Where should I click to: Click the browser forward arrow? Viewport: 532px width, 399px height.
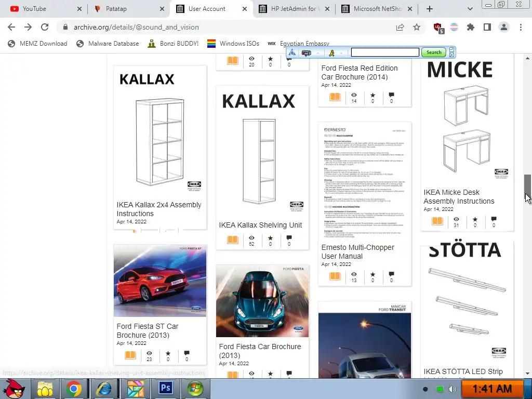click(x=28, y=27)
